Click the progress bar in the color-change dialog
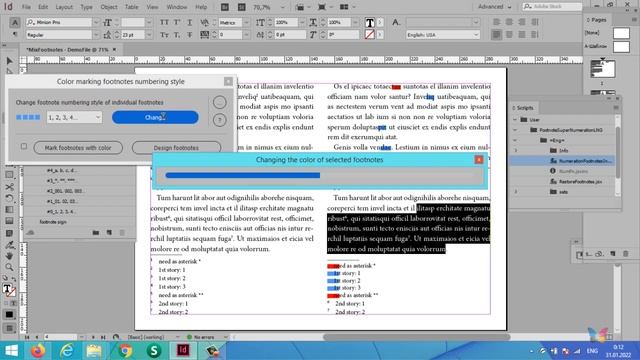This screenshot has width=640, height=360. pyautogui.click(x=320, y=176)
